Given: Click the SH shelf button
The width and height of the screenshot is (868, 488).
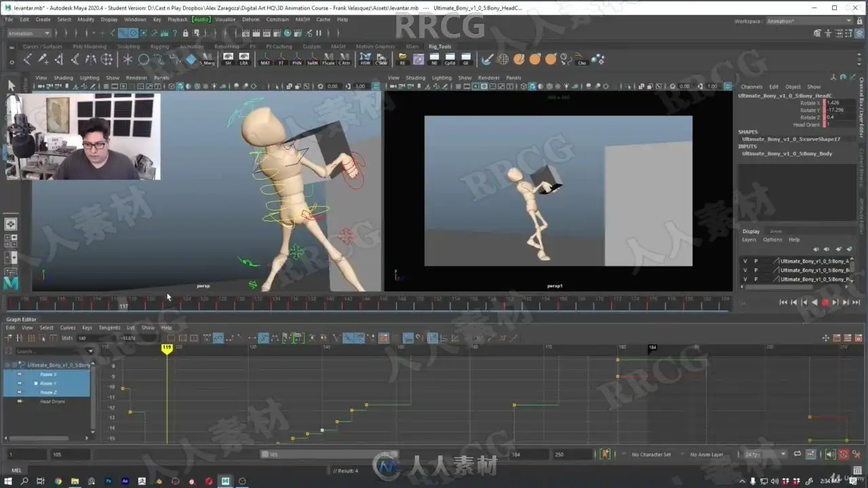Looking at the screenshot, I should point(228,59).
